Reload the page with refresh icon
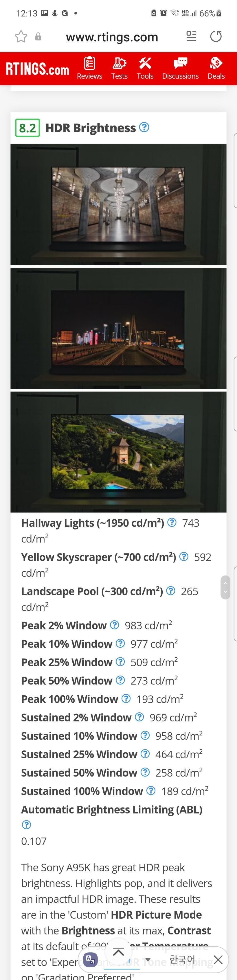 pos(216,37)
